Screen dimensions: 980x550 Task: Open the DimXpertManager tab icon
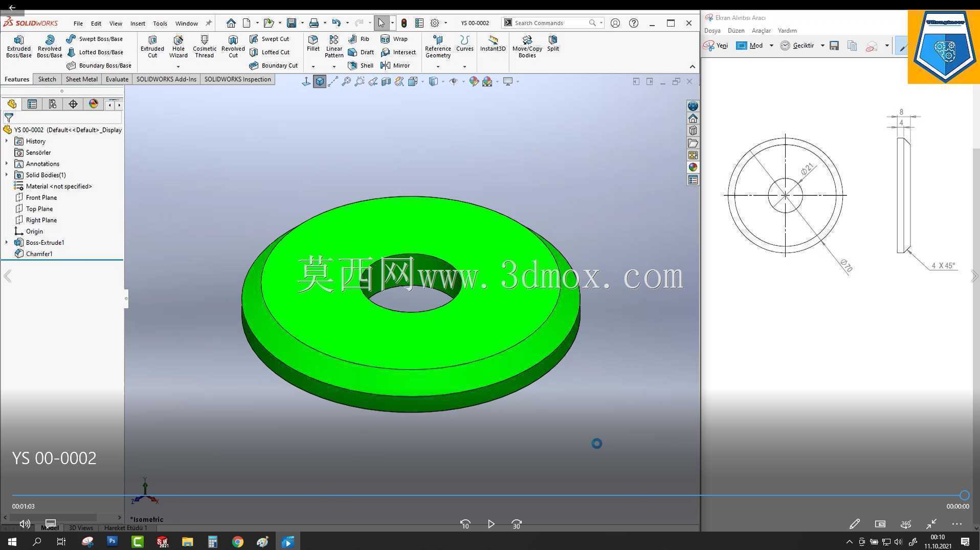click(x=73, y=104)
